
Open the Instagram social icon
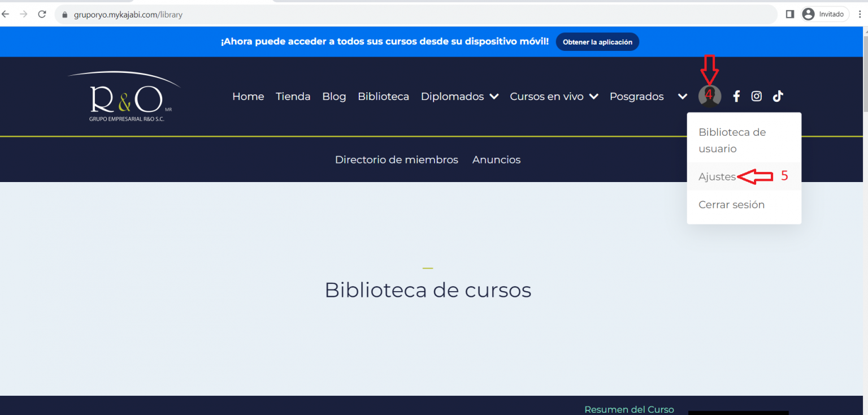(x=757, y=97)
